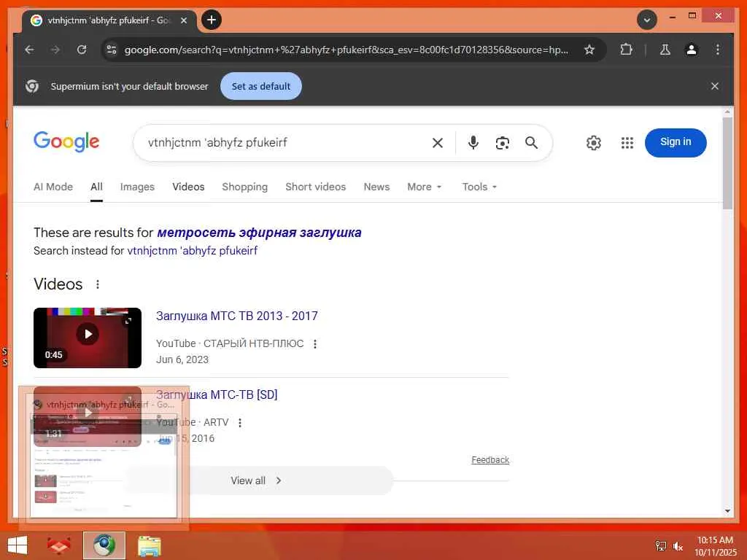The width and height of the screenshot is (747, 560).
Task: Click scrollbar down arrow
Action: pyautogui.click(x=727, y=511)
